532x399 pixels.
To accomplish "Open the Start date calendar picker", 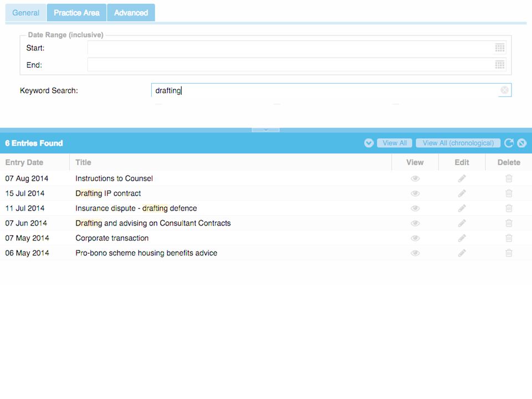I will [x=500, y=48].
